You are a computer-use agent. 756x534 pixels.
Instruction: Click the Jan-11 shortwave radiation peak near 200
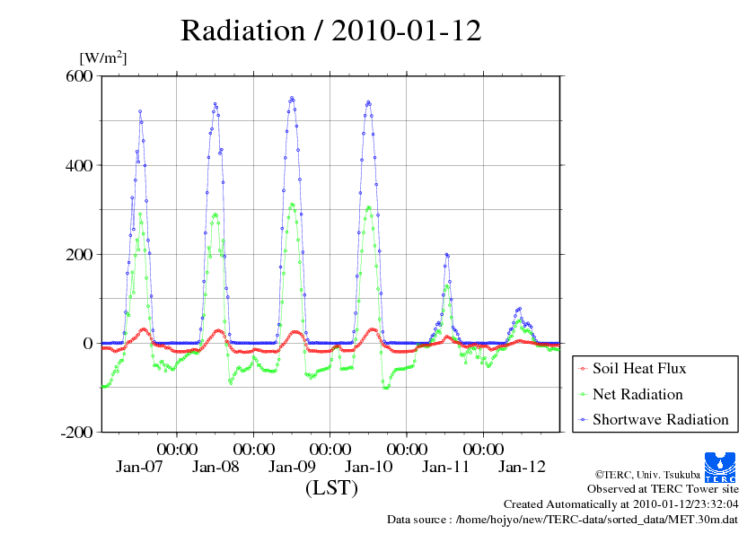tap(446, 255)
